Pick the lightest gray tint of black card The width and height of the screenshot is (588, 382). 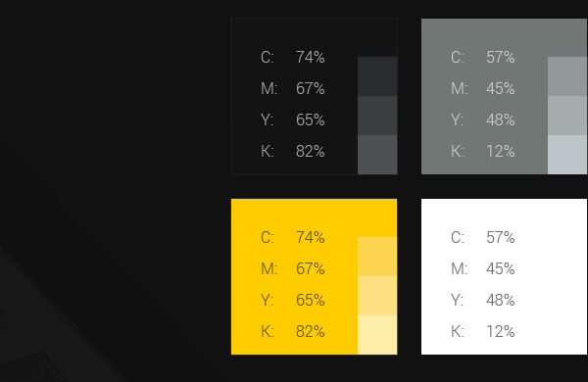377,155
